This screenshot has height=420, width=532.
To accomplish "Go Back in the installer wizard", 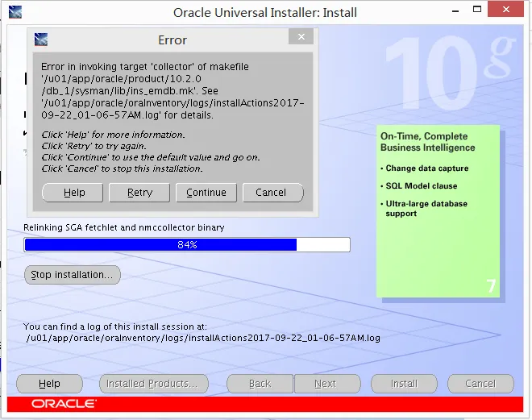I will [260, 384].
